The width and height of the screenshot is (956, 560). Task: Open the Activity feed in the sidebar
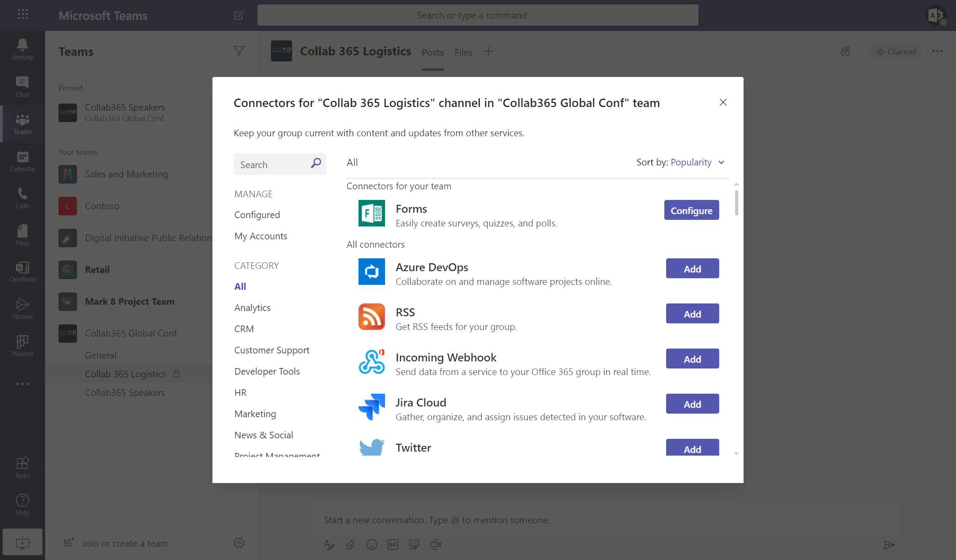22,50
